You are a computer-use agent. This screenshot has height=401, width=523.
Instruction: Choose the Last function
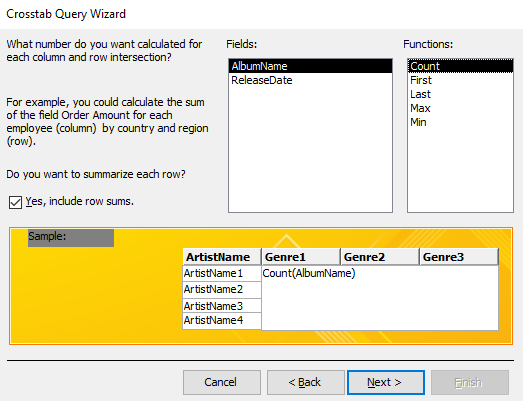tap(460, 94)
